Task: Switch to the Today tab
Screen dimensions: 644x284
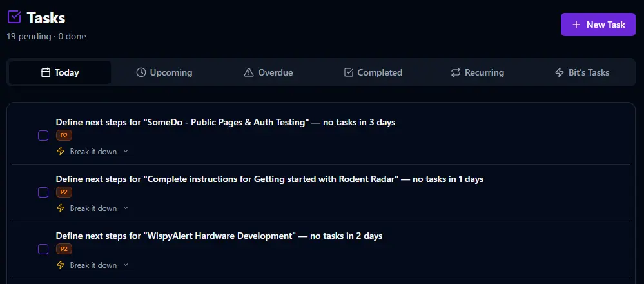Action: click(60, 73)
